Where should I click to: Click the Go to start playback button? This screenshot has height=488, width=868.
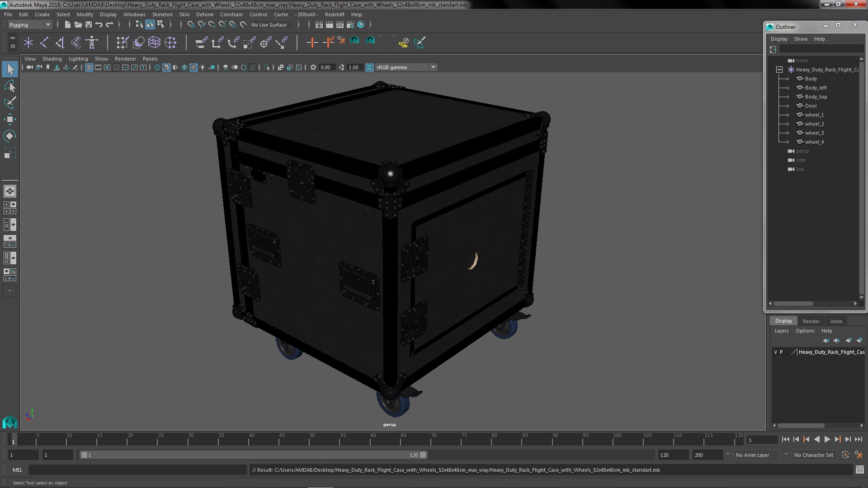785,439
